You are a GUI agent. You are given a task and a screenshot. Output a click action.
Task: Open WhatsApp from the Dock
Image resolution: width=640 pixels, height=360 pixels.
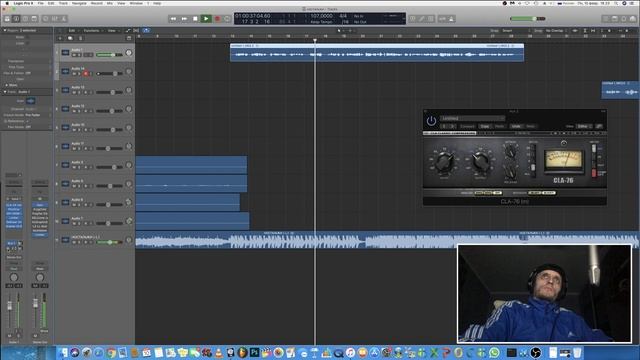[x=494, y=352]
